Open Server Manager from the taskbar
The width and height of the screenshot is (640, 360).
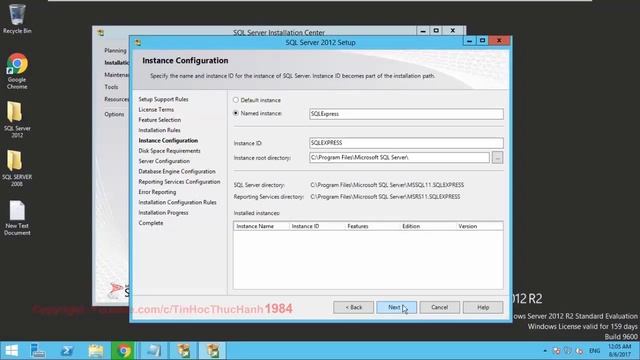coord(38,351)
